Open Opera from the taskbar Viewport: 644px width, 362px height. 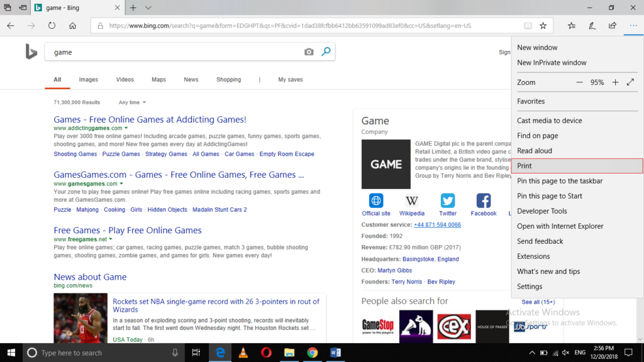tap(266, 353)
